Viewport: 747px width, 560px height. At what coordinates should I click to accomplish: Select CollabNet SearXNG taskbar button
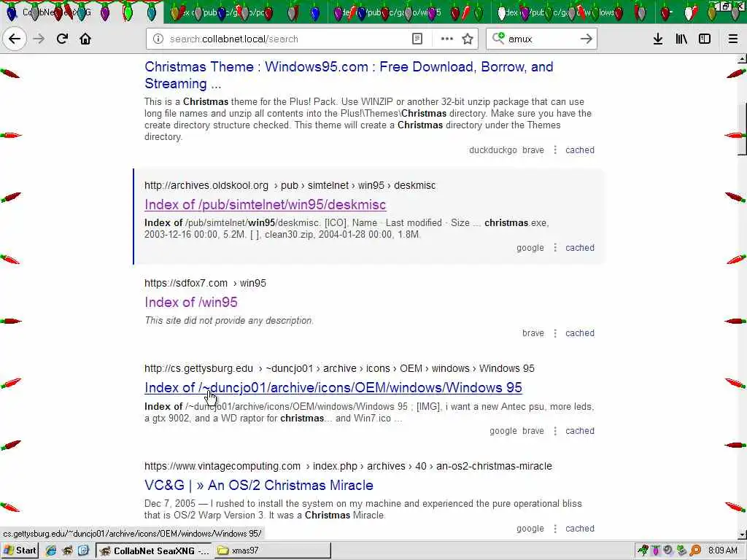coord(155,551)
